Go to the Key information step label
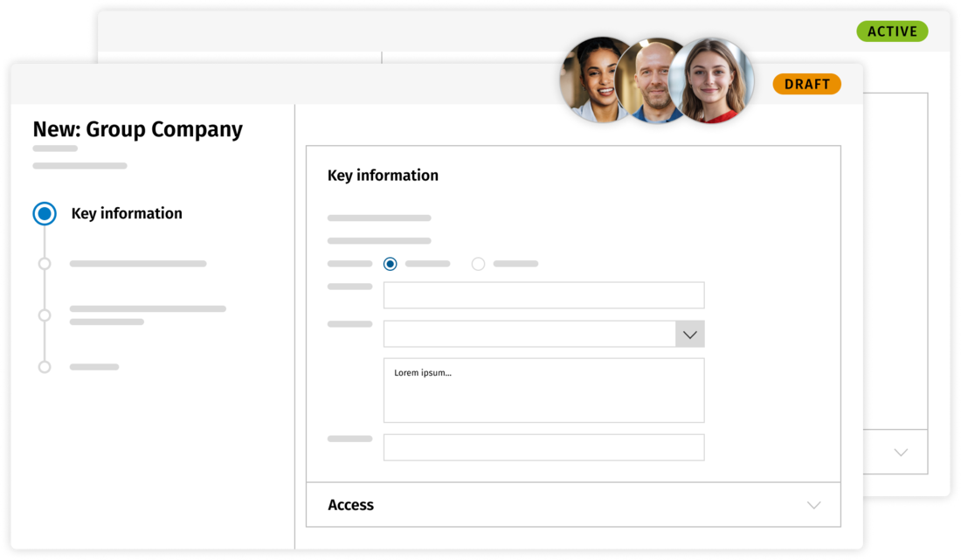This screenshot has height=560, width=961. point(127,214)
